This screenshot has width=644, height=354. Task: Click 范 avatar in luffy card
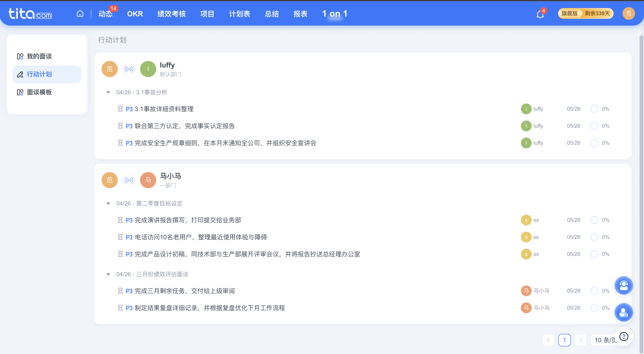tap(109, 69)
